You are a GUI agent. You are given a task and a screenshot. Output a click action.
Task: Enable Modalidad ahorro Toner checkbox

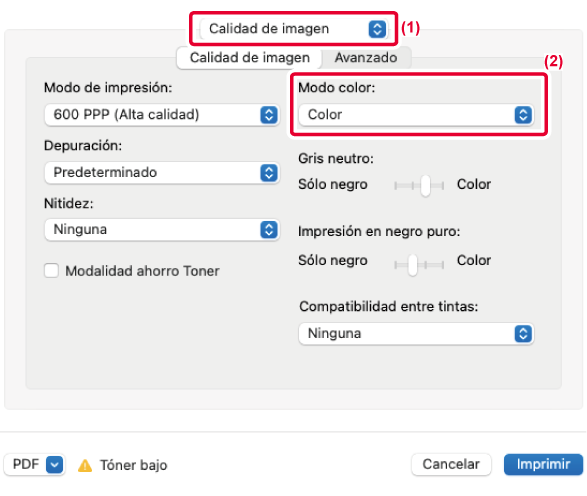coord(51,271)
